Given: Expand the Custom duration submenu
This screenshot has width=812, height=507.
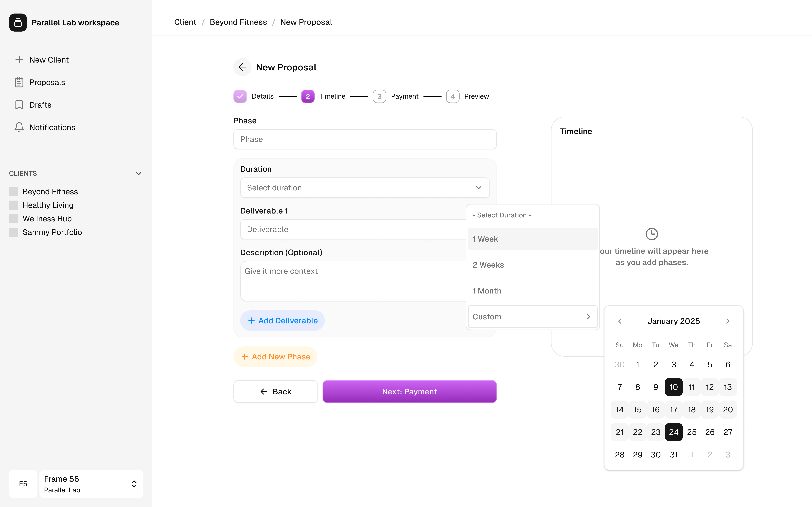Looking at the screenshot, I should pyautogui.click(x=532, y=317).
